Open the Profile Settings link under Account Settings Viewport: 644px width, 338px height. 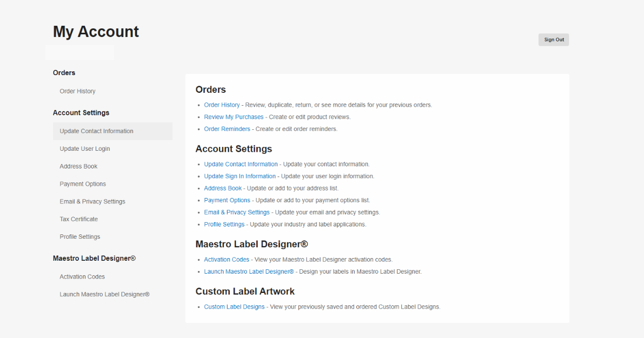click(224, 224)
